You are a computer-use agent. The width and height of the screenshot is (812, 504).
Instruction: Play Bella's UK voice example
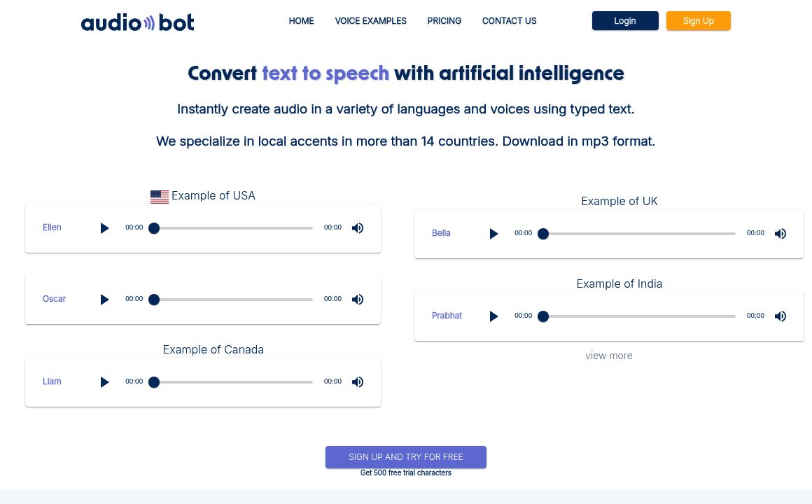(493, 233)
